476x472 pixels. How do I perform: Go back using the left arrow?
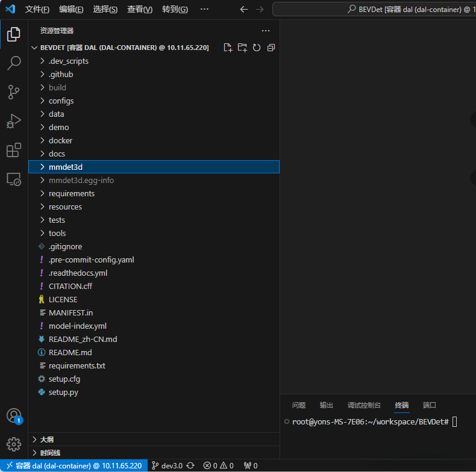point(244,10)
